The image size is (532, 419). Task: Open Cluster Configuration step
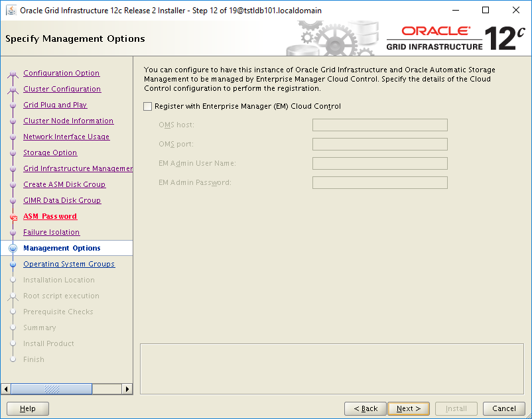62,89
